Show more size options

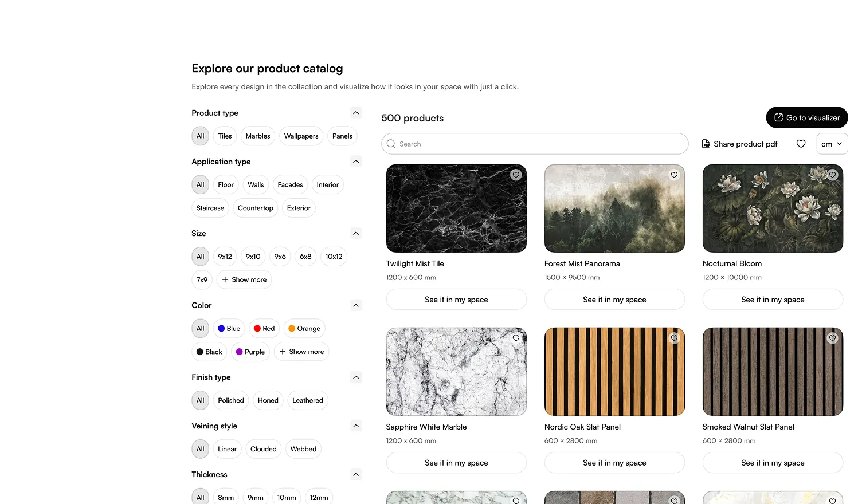point(244,280)
